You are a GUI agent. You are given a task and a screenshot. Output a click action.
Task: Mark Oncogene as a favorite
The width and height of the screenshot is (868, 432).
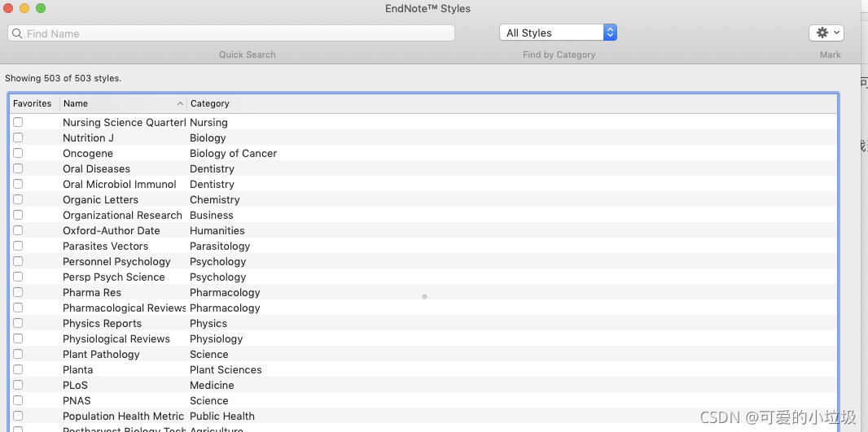[18, 153]
